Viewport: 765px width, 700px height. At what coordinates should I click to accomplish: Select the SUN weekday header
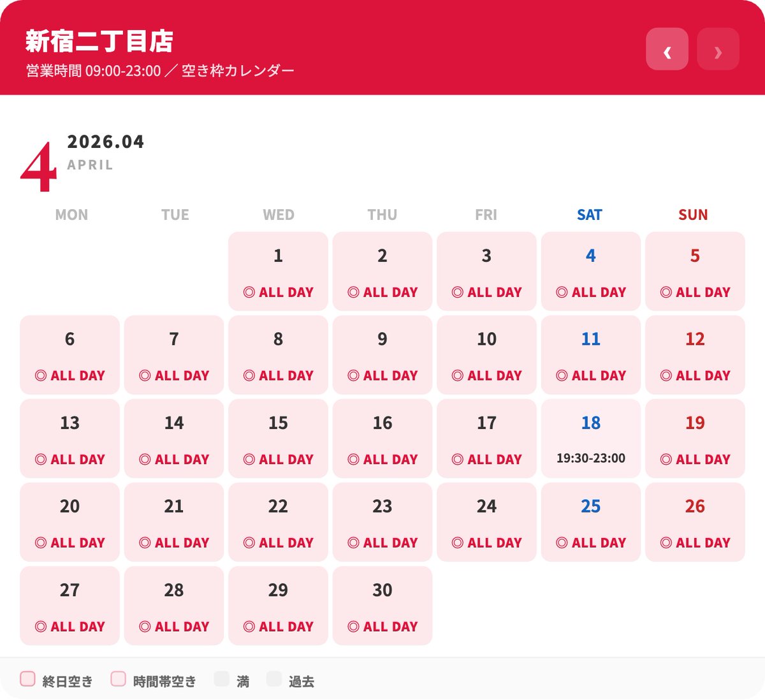point(693,215)
